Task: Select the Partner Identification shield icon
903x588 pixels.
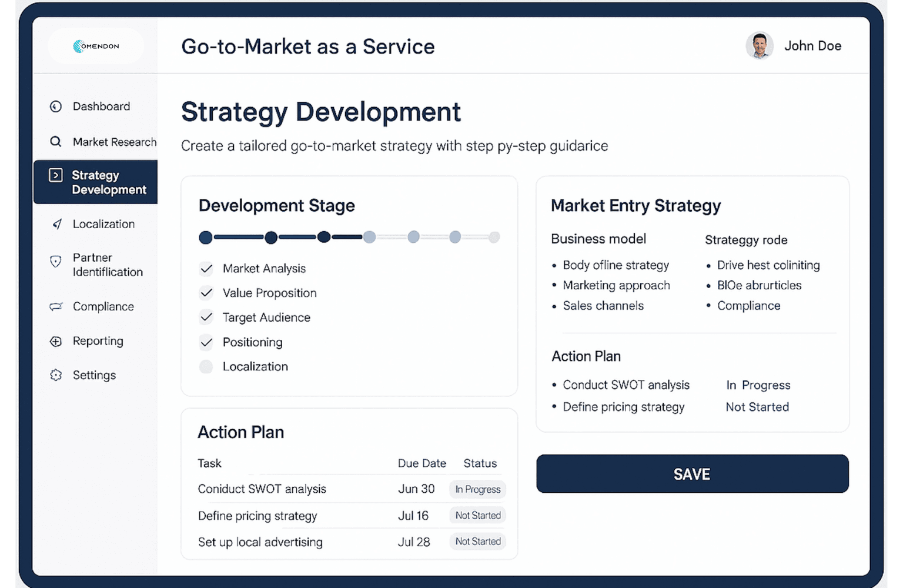Action: 56,262
